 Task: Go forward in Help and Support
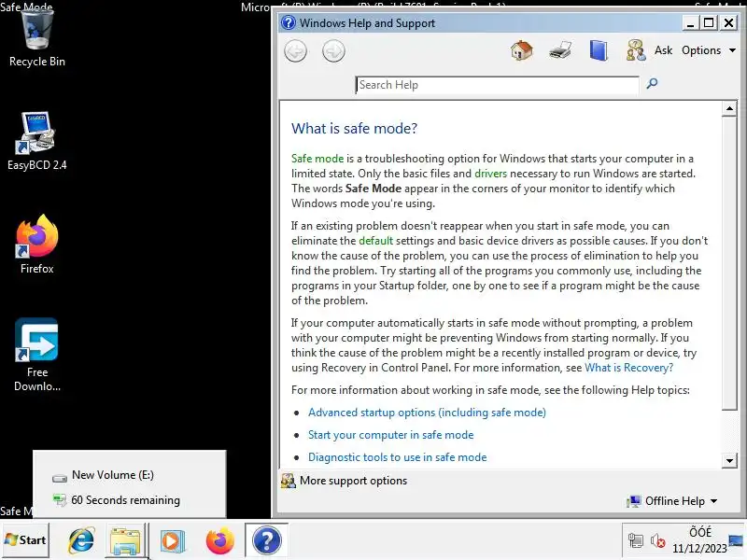333,51
